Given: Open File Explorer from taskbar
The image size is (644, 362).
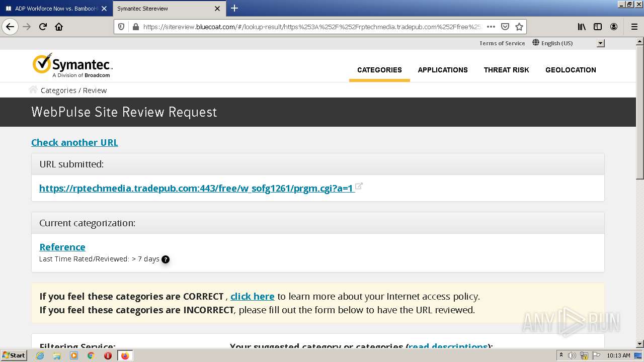Looking at the screenshot, I should (x=57, y=355).
